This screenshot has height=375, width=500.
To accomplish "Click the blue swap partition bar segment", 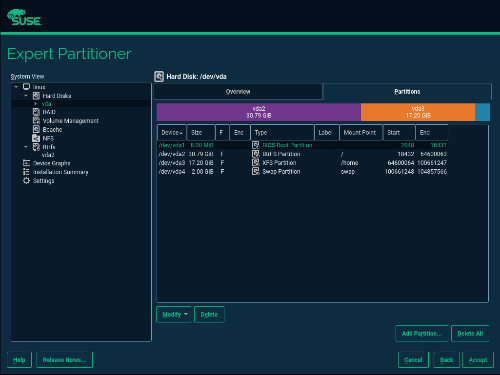I will click(482, 112).
